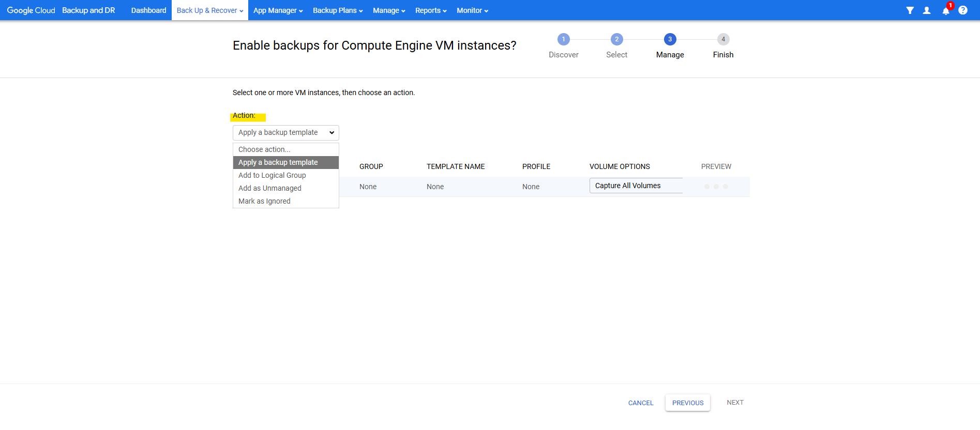Go to step 1 Discover circle
980x430 pixels.
[563, 39]
